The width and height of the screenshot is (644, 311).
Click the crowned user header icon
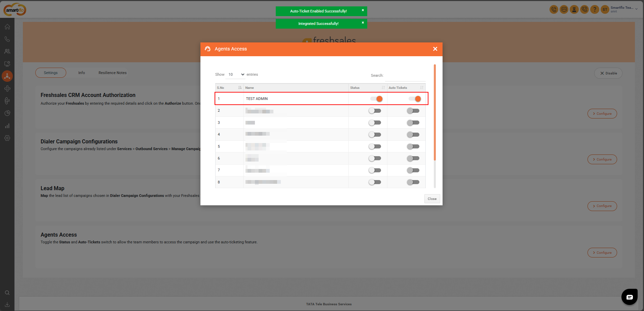click(574, 9)
